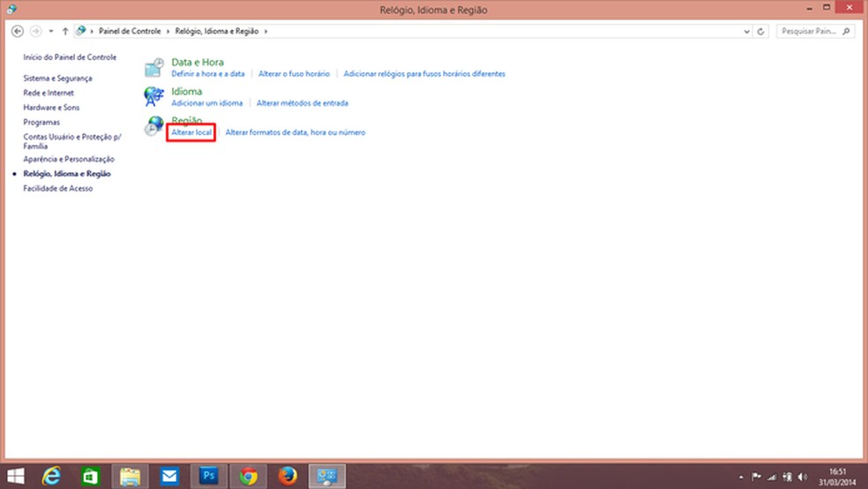The height and width of the screenshot is (489, 868).
Task: Open Aparência e Personalização category
Action: click(69, 159)
